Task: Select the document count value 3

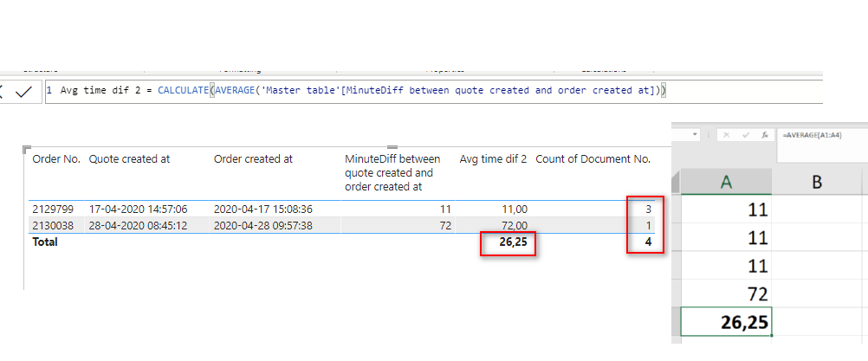Action: 648,210
